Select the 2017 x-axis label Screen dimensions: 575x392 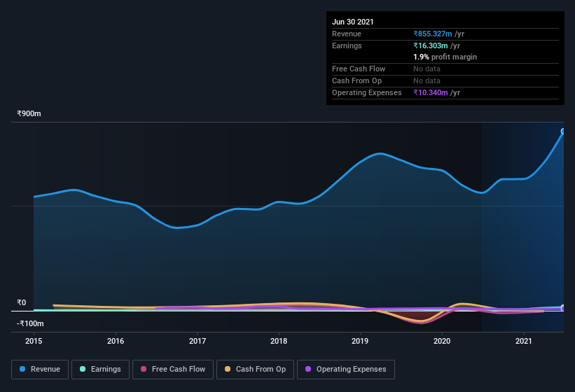click(x=198, y=341)
